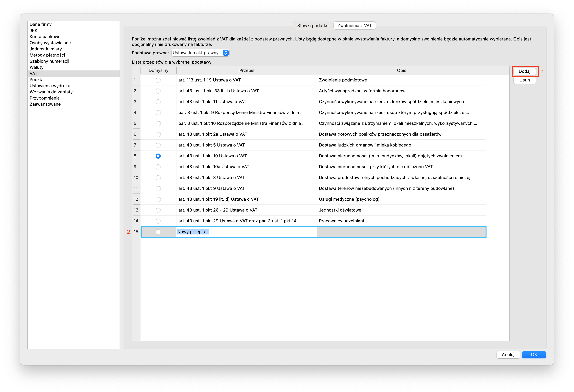The image size is (574, 392).
Task: Set Dostawa ludzkich organów row as default
Action: click(158, 145)
